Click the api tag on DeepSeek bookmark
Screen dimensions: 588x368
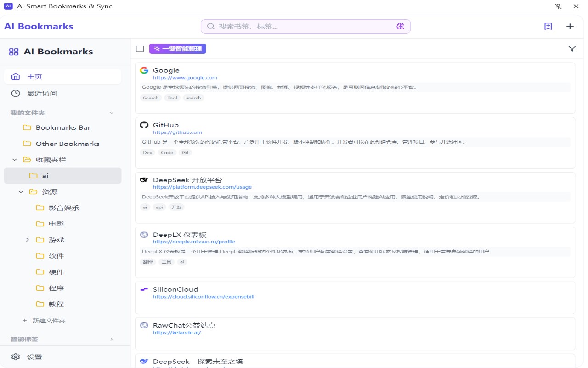[159, 207]
